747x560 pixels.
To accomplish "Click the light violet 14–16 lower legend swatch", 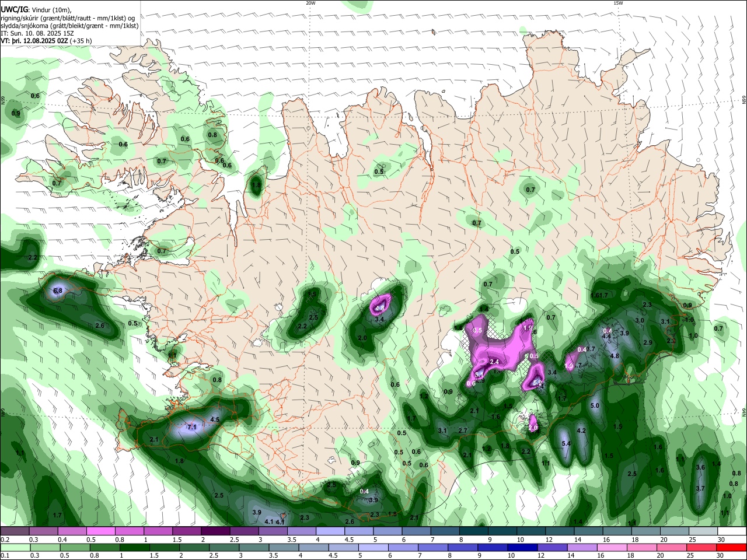I will click(x=581, y=547).
